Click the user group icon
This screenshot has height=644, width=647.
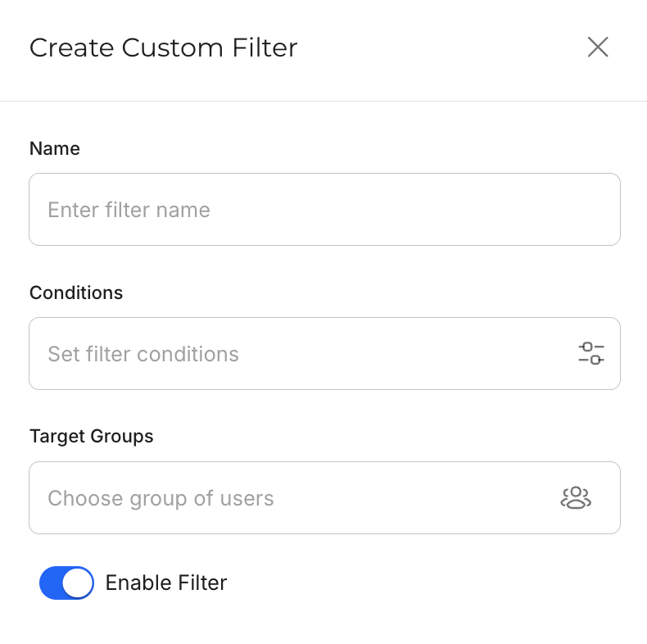click(x=576, y=498)
